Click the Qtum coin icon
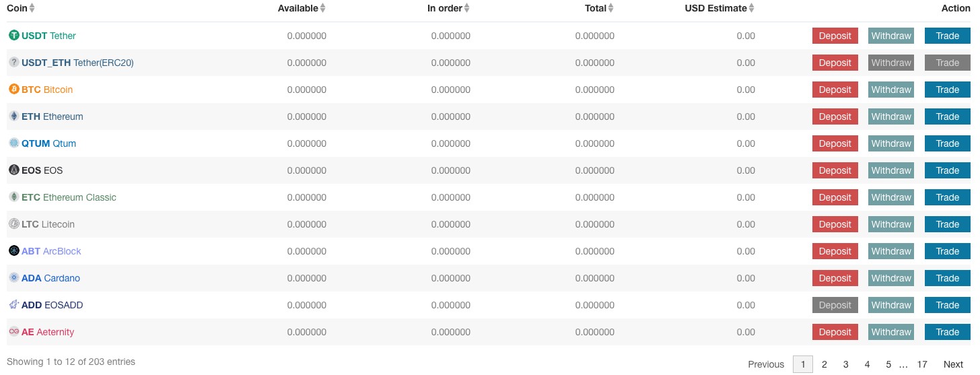Screen dimensions: 980x375 pos(13,143)
